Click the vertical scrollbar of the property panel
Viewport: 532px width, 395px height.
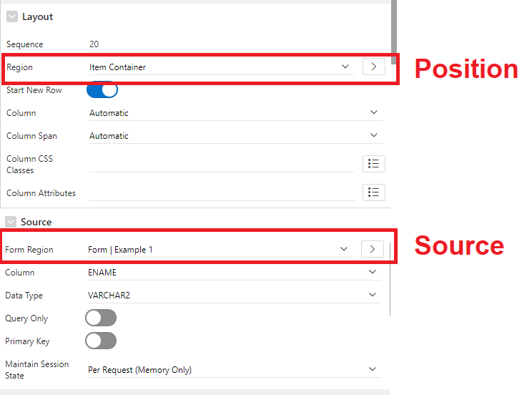pyautogui.click(x=393, y=21)
